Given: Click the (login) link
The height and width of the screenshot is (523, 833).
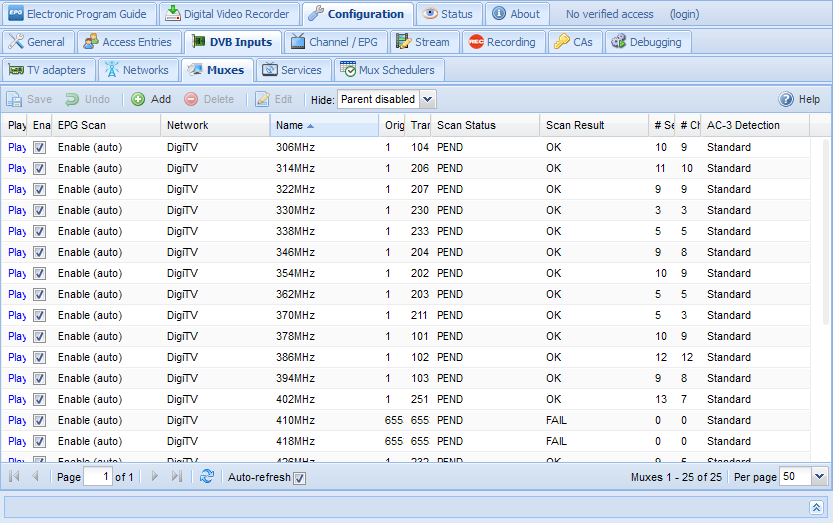Looking at the screenshot, I should [x=684, y=14].
